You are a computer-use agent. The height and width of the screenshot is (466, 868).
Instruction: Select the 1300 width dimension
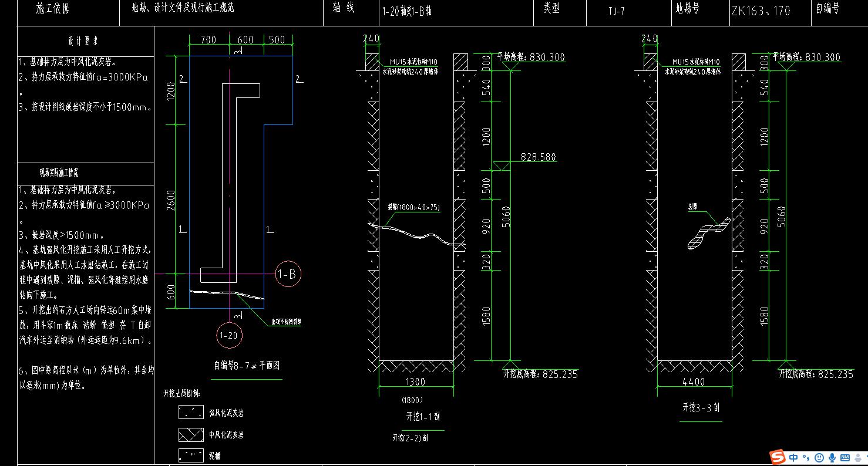coord(416,382)
